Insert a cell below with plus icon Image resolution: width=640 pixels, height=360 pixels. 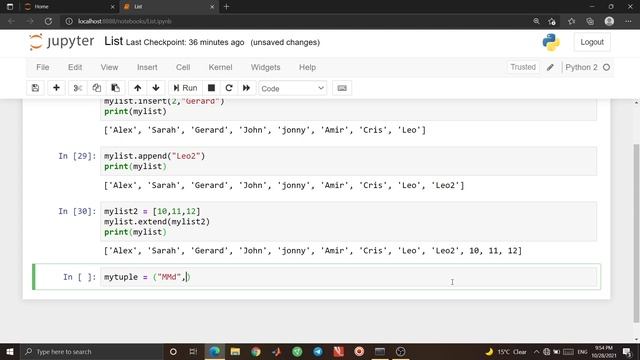pos(56,88)
